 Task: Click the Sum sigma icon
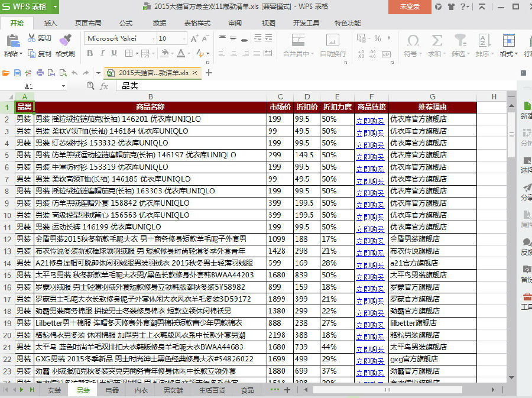tap(437, 41)
